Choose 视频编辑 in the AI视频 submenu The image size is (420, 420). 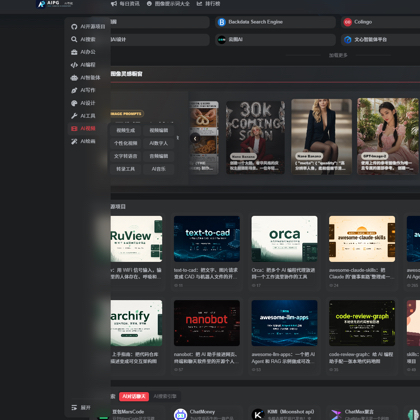pyautogui.click(x=159, y=130)
